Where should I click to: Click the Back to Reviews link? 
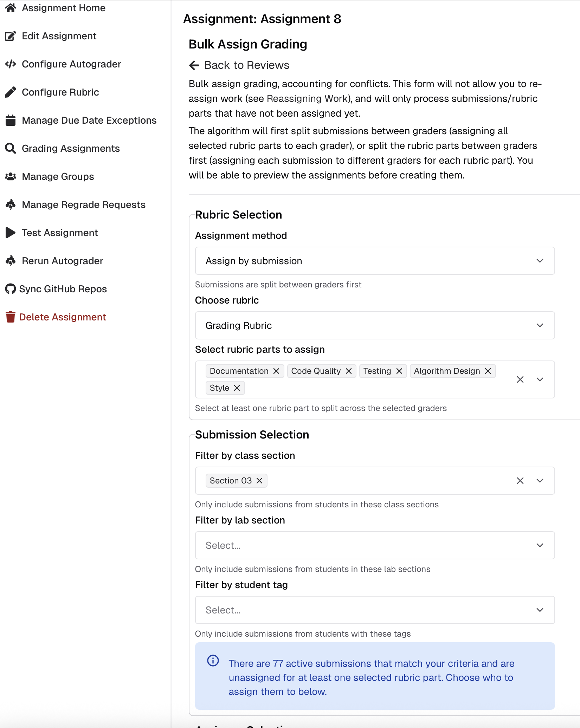pyautogui.click(x=239, y=65)
